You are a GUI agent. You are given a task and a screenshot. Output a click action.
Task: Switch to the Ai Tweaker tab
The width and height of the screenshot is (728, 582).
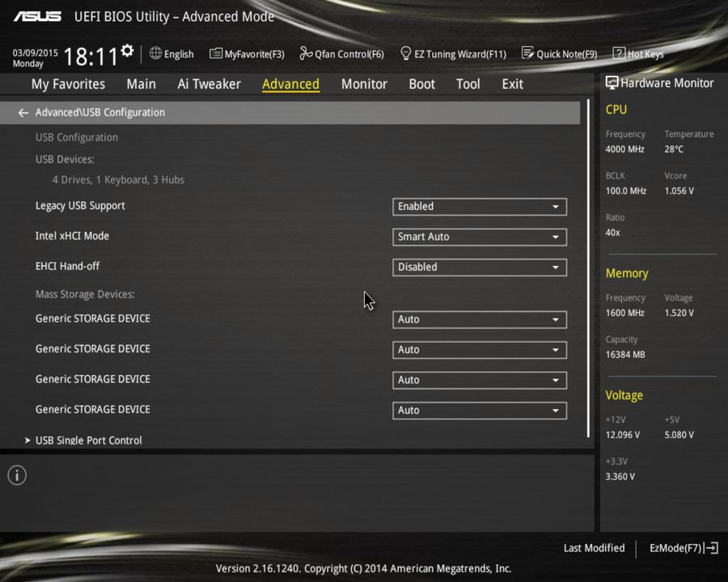pyautogui.click(x=209, y=83)
